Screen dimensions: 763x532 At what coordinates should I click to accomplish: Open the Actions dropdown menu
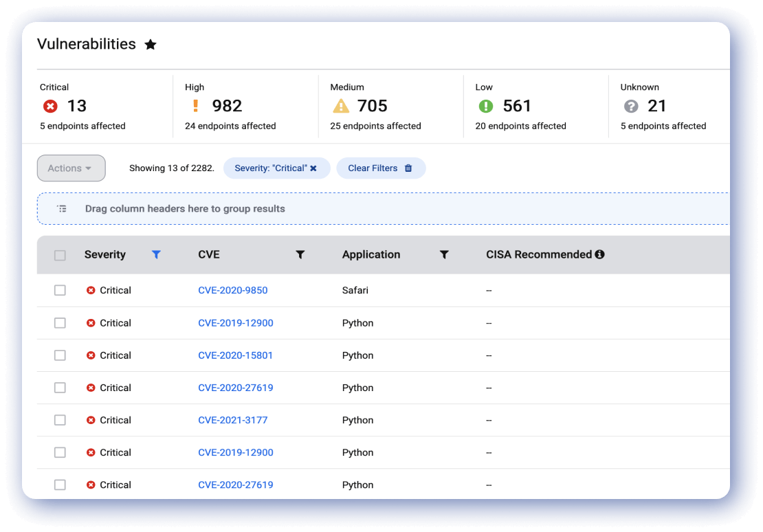[71, 168]
